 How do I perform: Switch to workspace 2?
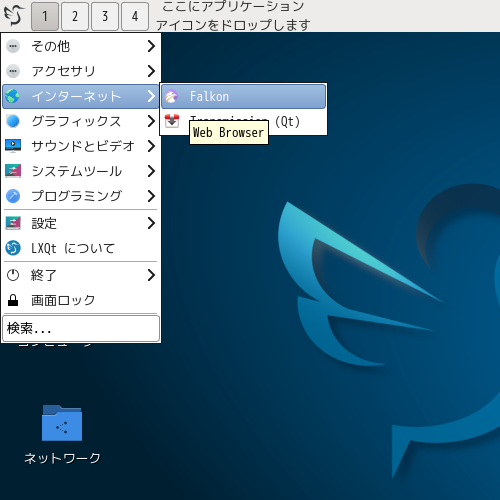click(75, 16)
